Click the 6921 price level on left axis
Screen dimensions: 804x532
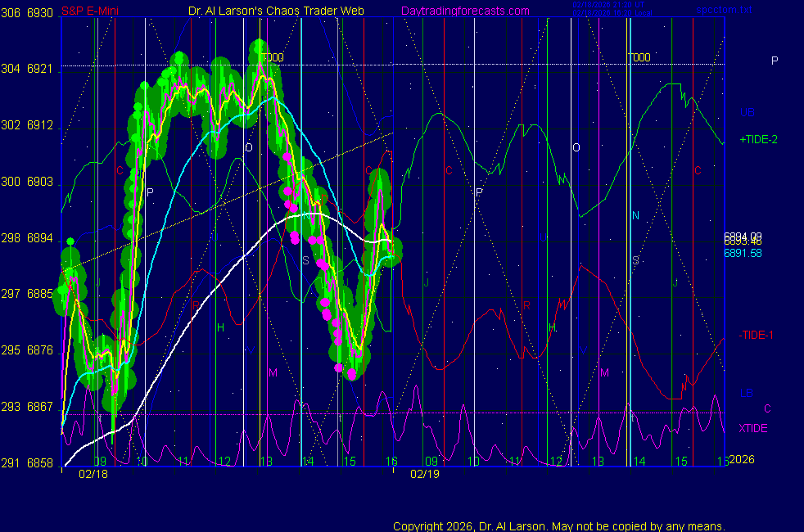39,69
